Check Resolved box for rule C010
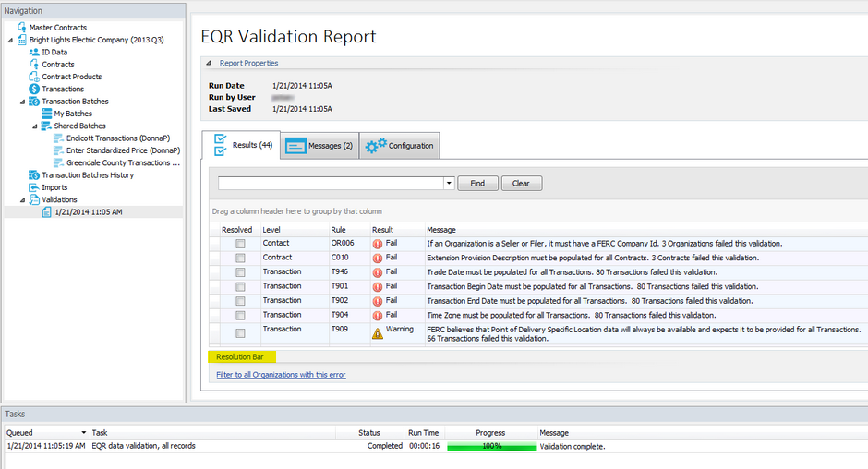 click(240, 258)
